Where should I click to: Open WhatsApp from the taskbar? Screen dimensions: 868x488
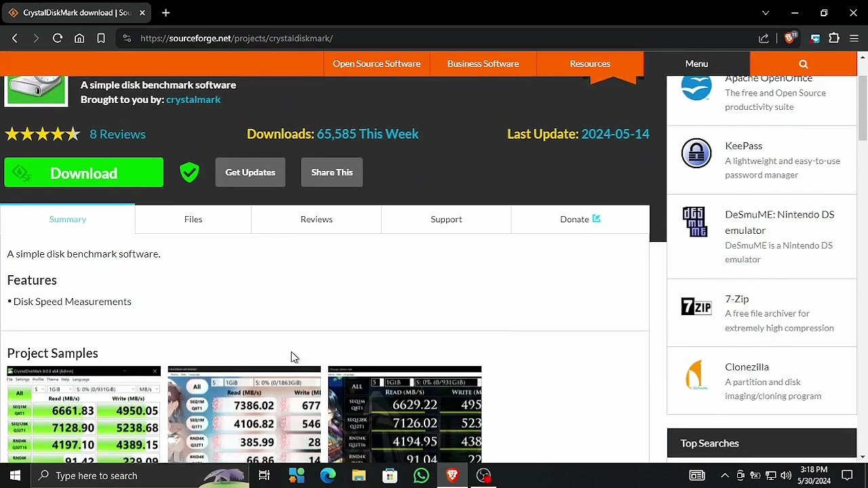click(421, 476)
